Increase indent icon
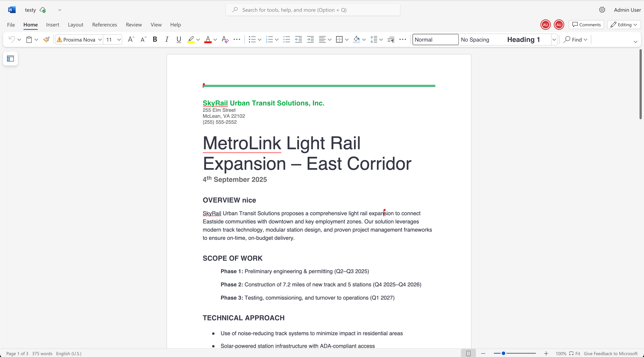The width and height of the screenshot is (644, 357). click(310, 40)
